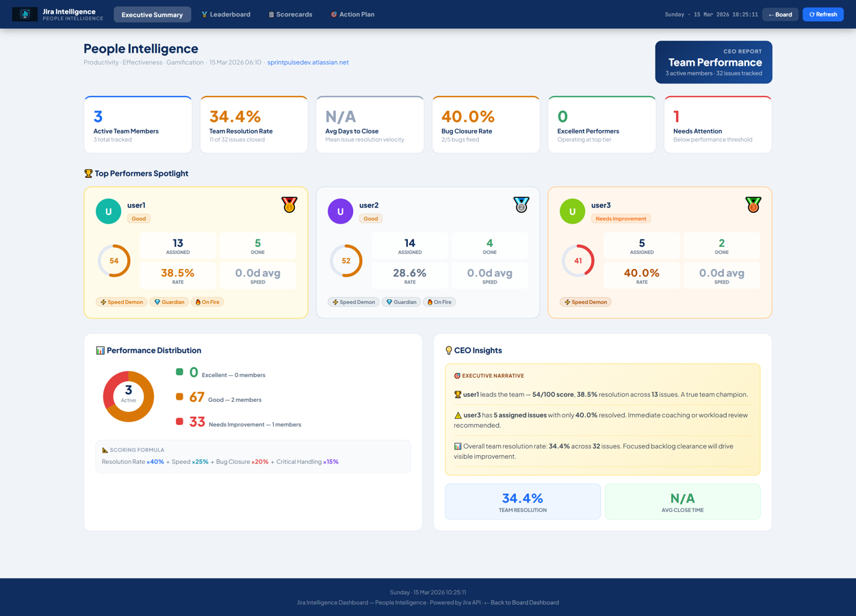The height and width of the screenshot is (616, 856).
Task: Click the trophy icon beside Top Performers Spotlight
Action: pos(88,174)
